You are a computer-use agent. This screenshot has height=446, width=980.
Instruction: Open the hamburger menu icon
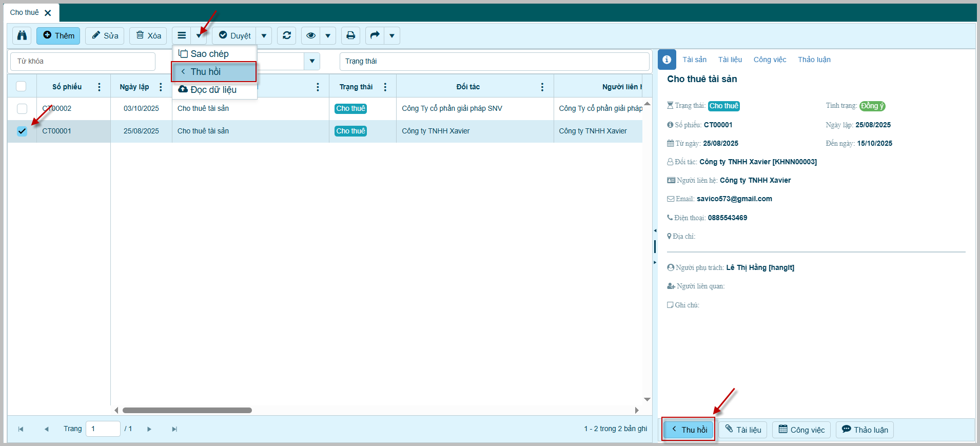click(182, 35)
